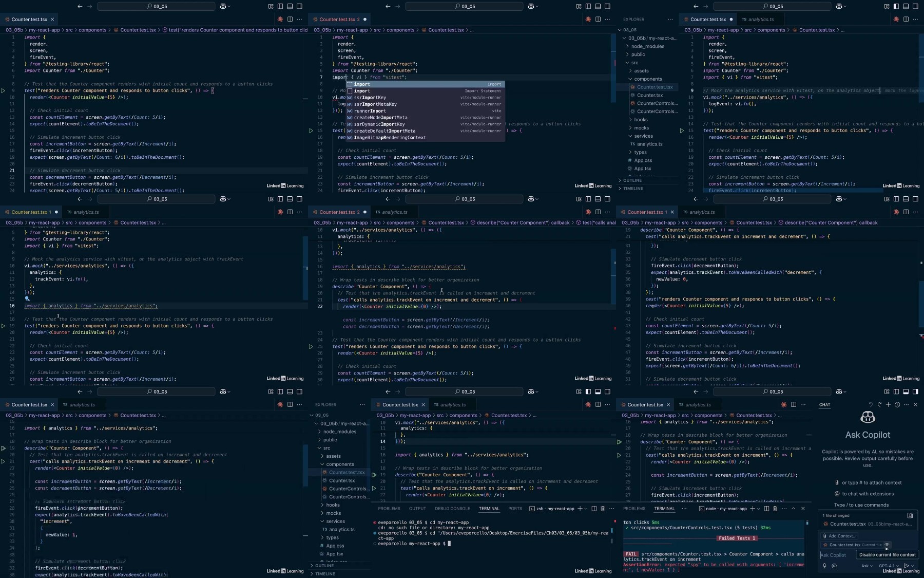The image size is (924, 578).
Task: Kill the node - my-react-app terminal with trash icon
Action: point(775,509)
